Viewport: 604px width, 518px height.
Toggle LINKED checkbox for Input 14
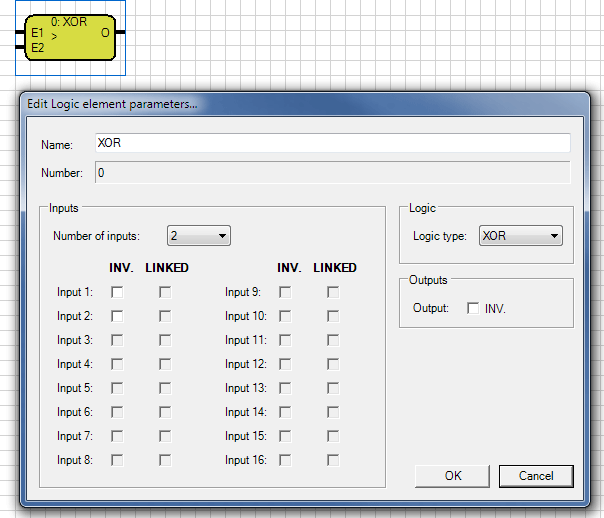(333, 412)
